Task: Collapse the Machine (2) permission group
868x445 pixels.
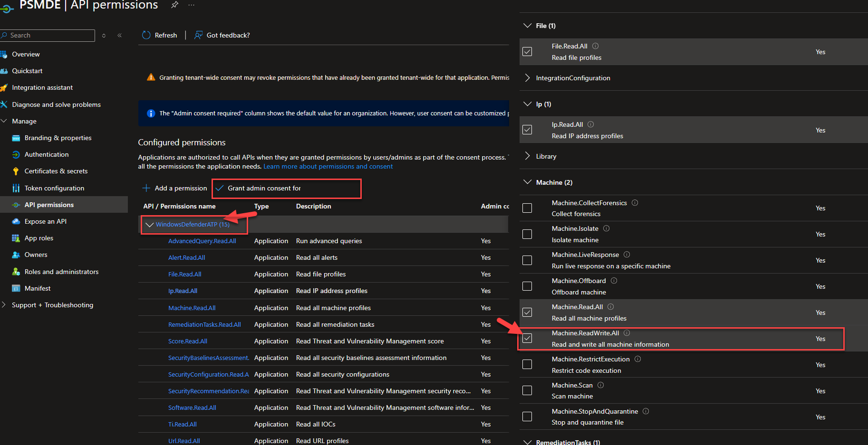Action: (x=527, y=182)
